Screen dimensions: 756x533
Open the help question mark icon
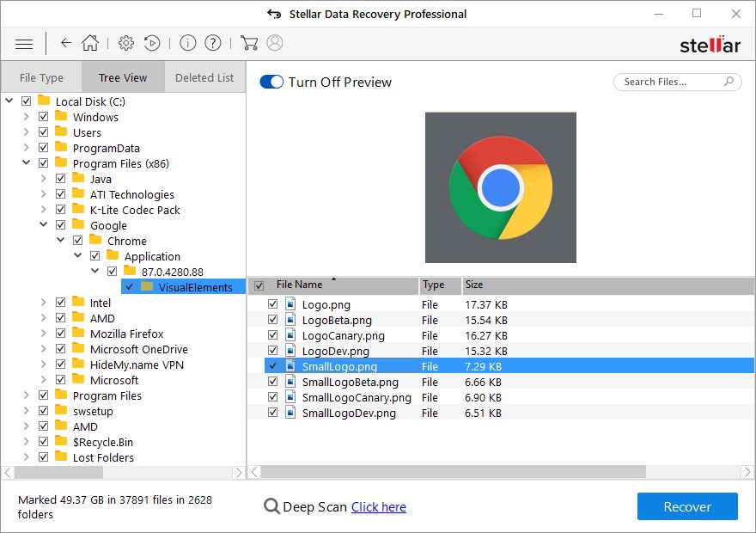point(213,43)
